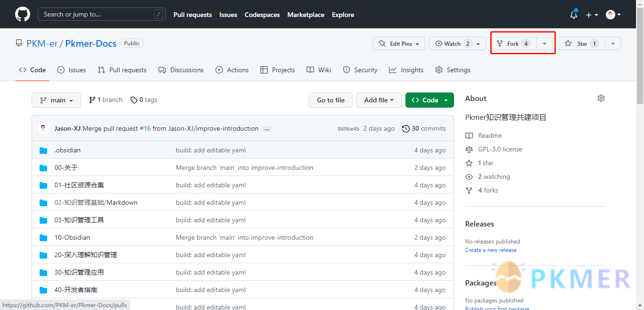The image size is (644, 310).
Task: Switch to repository Pull requests tab
Action: [122, 70]
